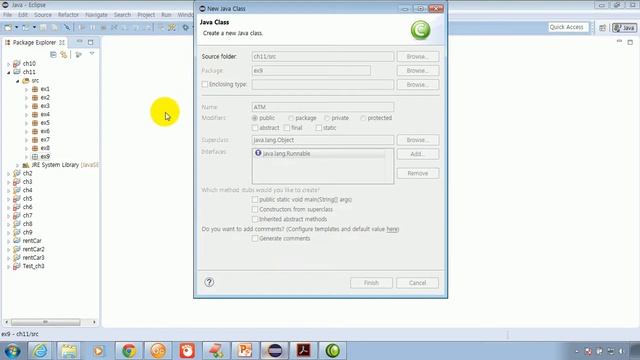Enable Generate comments checkbox
Viewport: 640px width, 360px height.
coord(255,238)
